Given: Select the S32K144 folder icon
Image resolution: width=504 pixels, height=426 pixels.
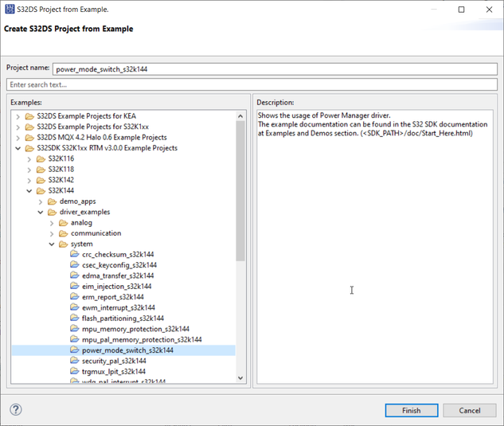Looking at the screenshot, I should point(41,190).
